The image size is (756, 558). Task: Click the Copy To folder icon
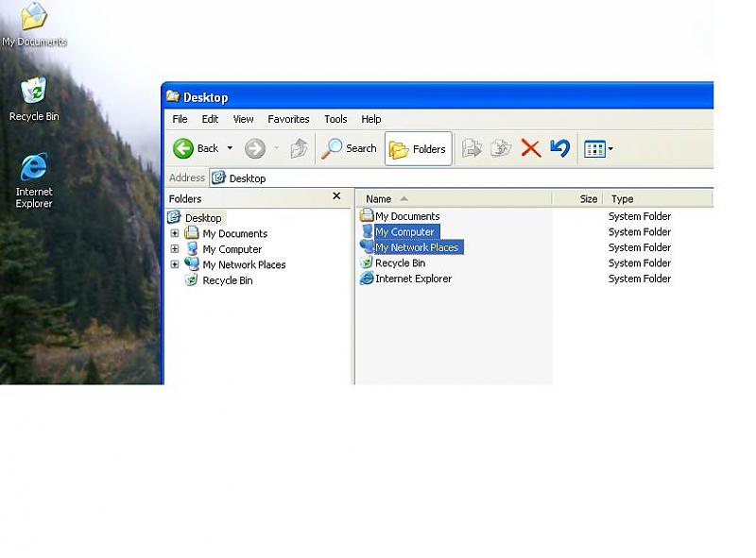tap(501, 148)
